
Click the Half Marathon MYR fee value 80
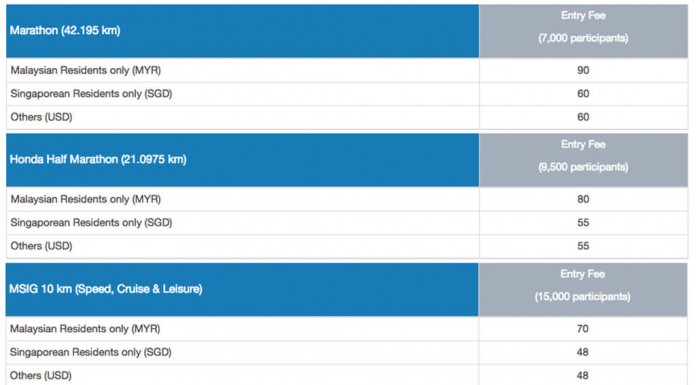click(x=583, y=199)
